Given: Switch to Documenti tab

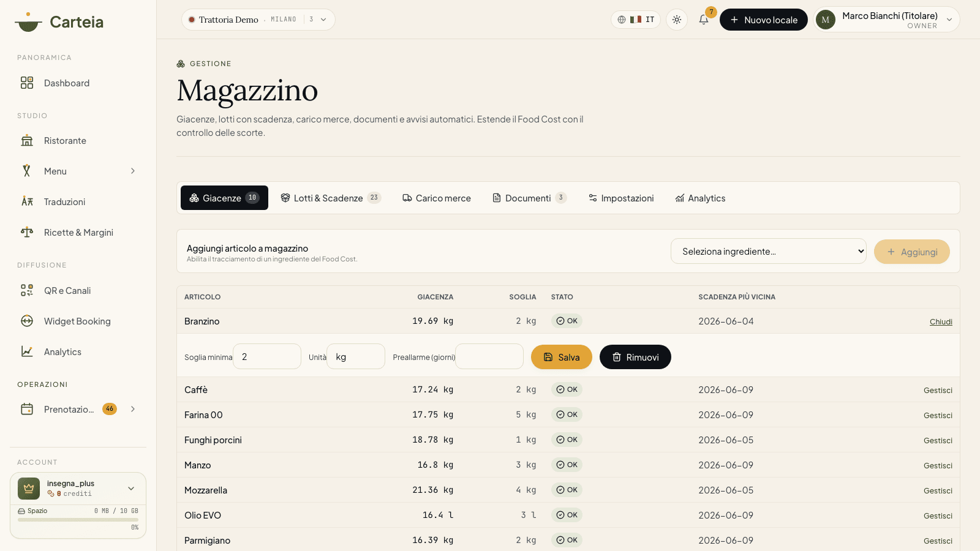Looking at the screenshot, I should (530, 198).
